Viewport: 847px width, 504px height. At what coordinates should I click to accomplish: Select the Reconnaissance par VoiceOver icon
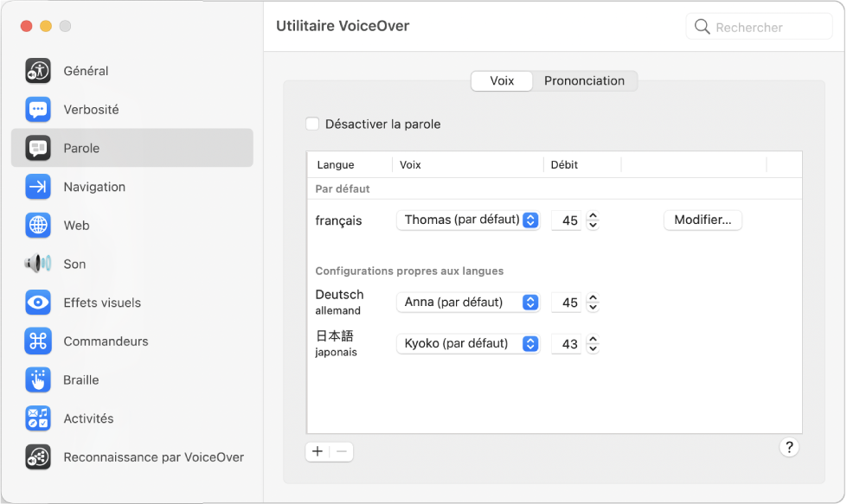tap(38, 457)
